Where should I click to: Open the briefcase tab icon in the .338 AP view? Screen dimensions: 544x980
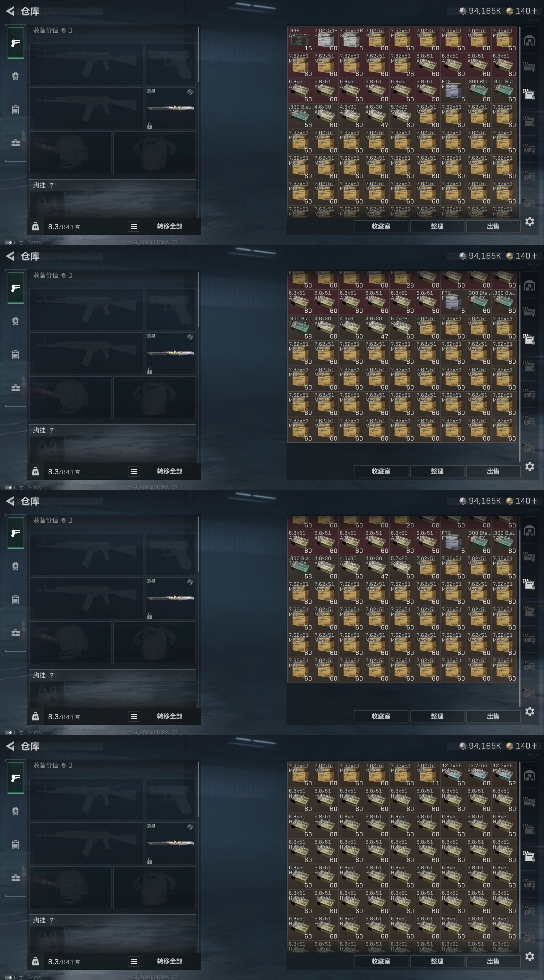[16, 143]
